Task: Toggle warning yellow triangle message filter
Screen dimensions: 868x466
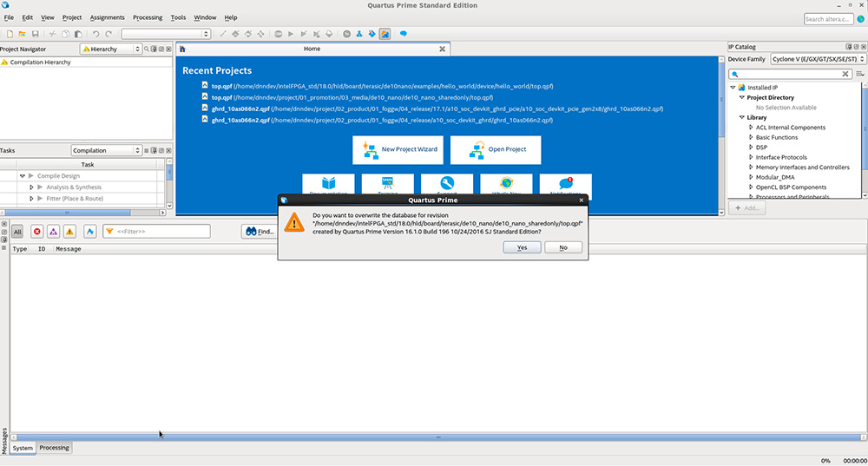Action: tap(69, 232)
